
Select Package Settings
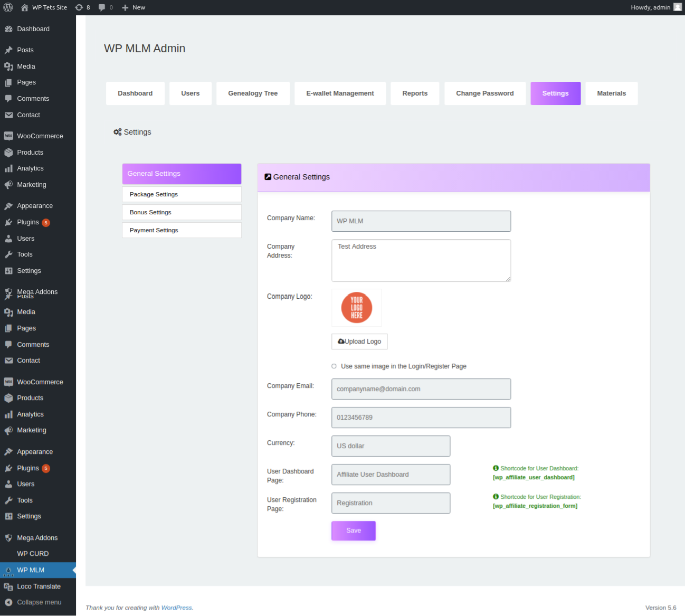pyautogui.click(x=182, y=194)
